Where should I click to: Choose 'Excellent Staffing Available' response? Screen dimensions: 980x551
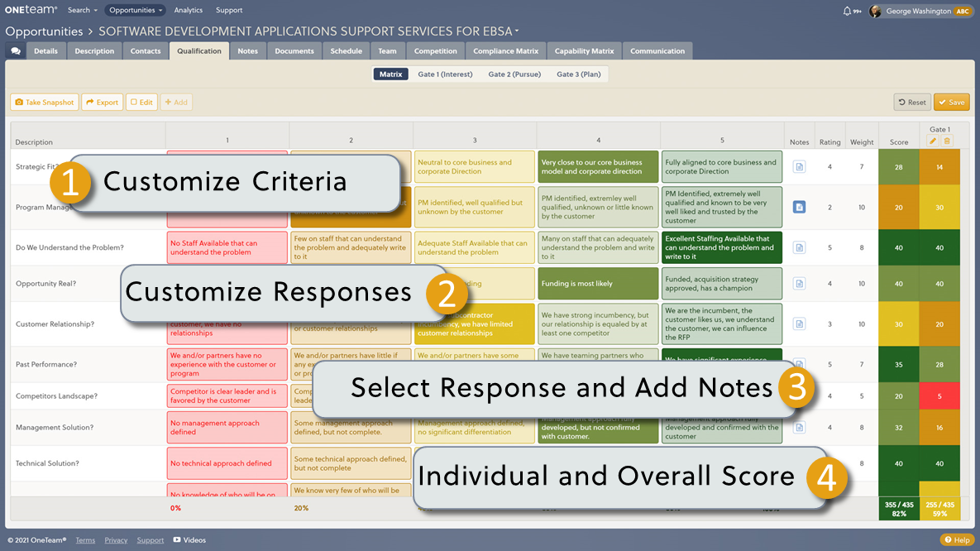point(722,247)
